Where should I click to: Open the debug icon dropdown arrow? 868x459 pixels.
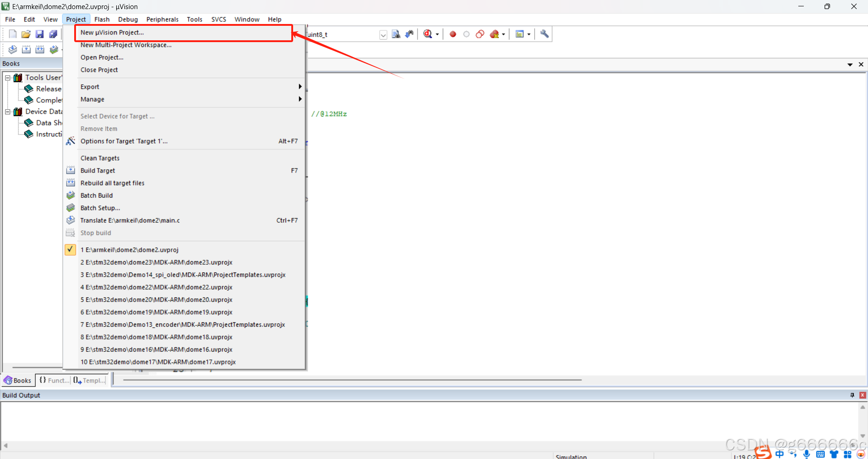point(437,34)
